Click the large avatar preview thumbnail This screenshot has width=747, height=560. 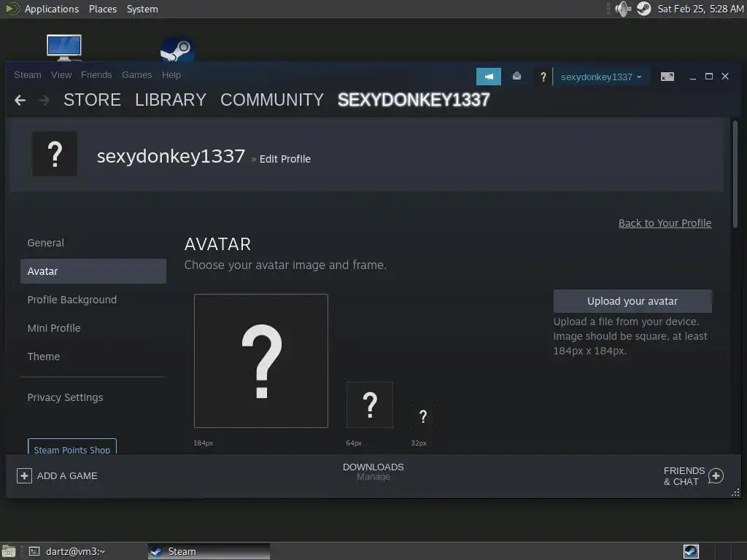click(x=261, y=361)
